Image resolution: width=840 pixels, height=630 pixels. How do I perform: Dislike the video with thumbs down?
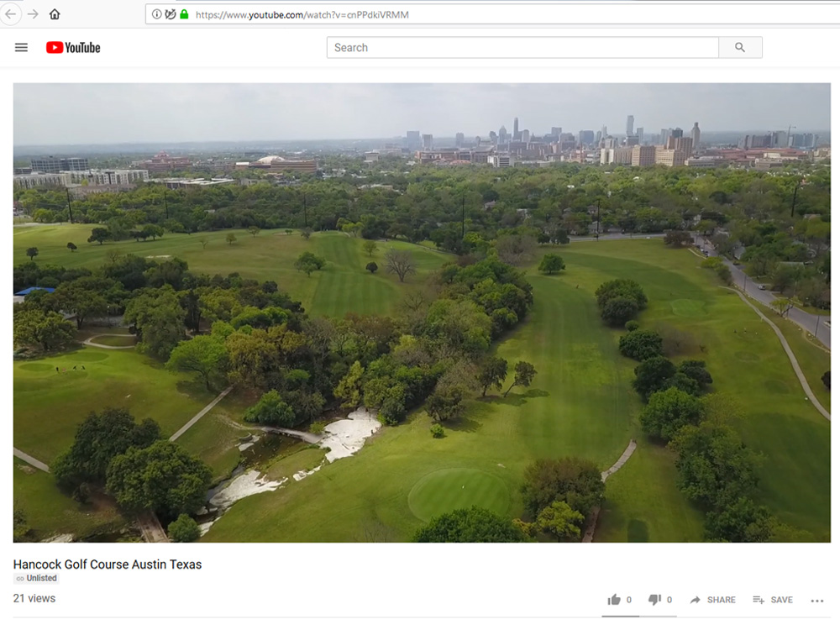(x=655, y=600)
